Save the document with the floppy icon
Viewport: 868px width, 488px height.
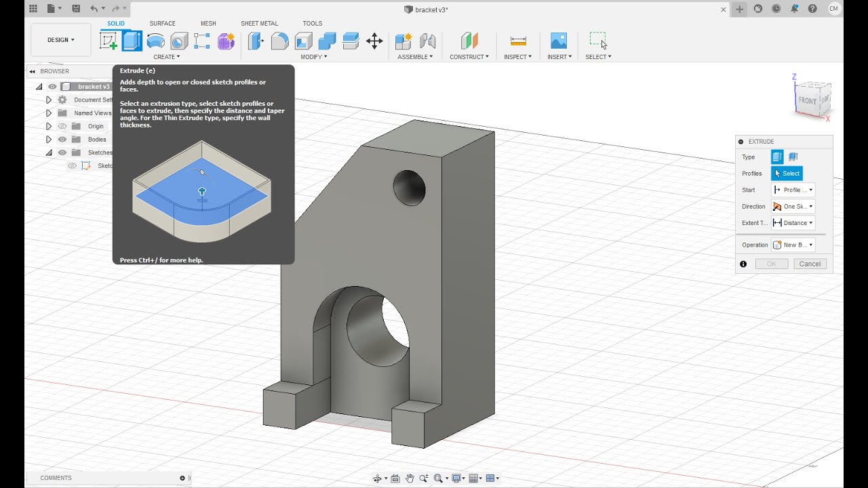[76, 9]
